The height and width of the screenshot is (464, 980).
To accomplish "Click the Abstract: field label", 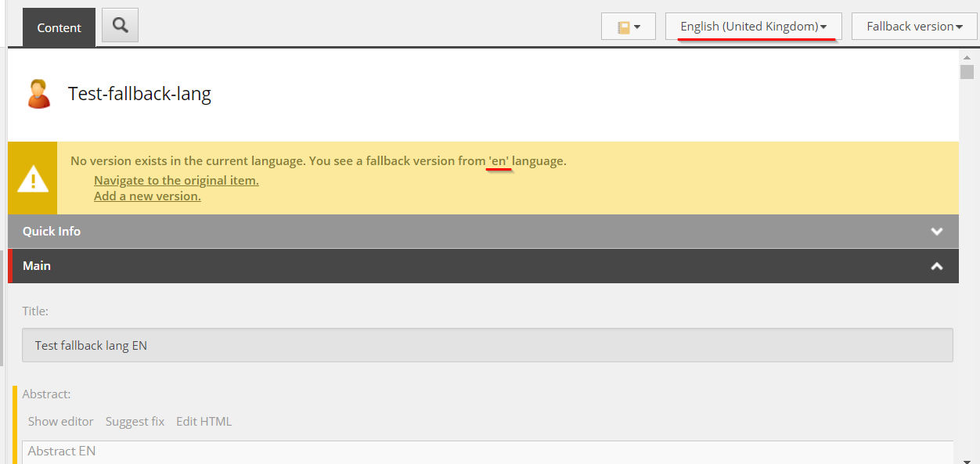I will click(46, 394).
